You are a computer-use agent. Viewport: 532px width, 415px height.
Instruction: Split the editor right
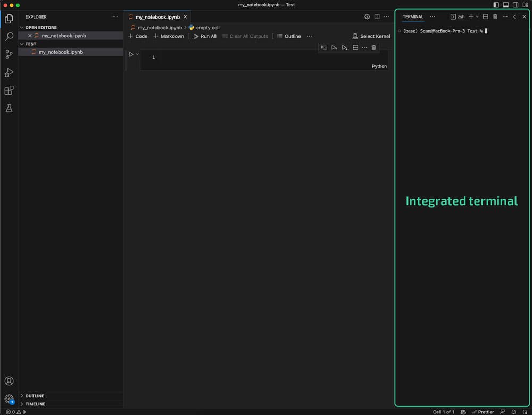[377, 16]
